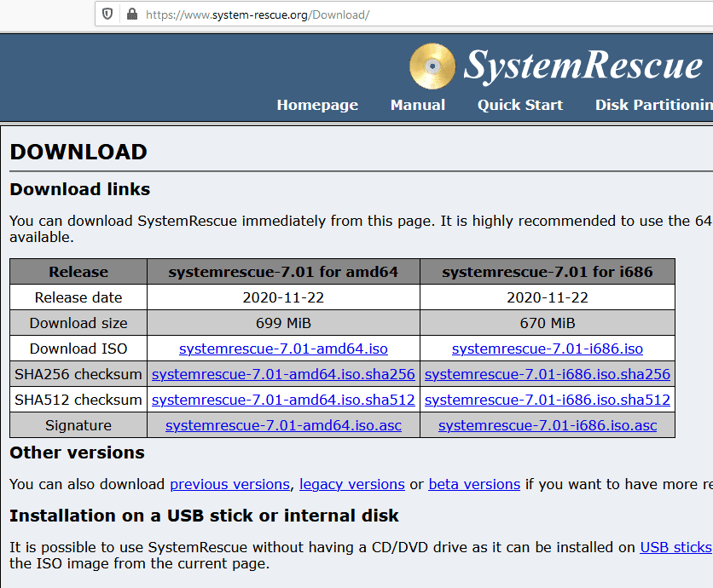Open the Disk Partitioning menu item
This screenshot has width=713, height=588.
(654, 105)
